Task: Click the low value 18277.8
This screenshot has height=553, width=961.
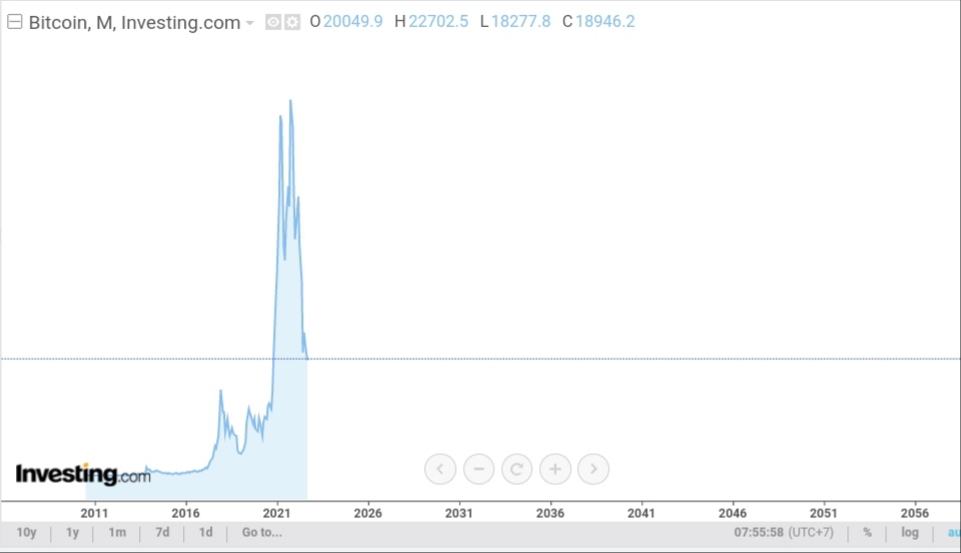Action: pyautogui.click(x=521, y=21)
